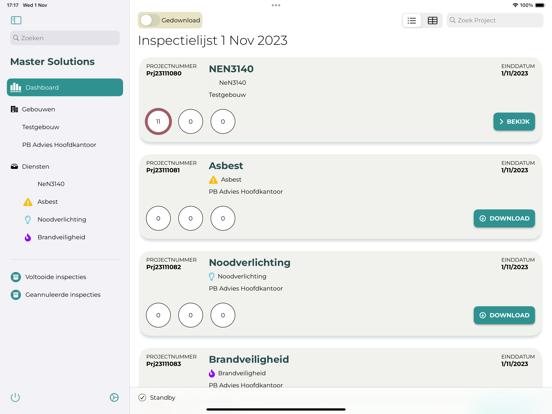Switch to list view layout
Image resolution: width=552 pixels, height=414 pixels.
412,20
